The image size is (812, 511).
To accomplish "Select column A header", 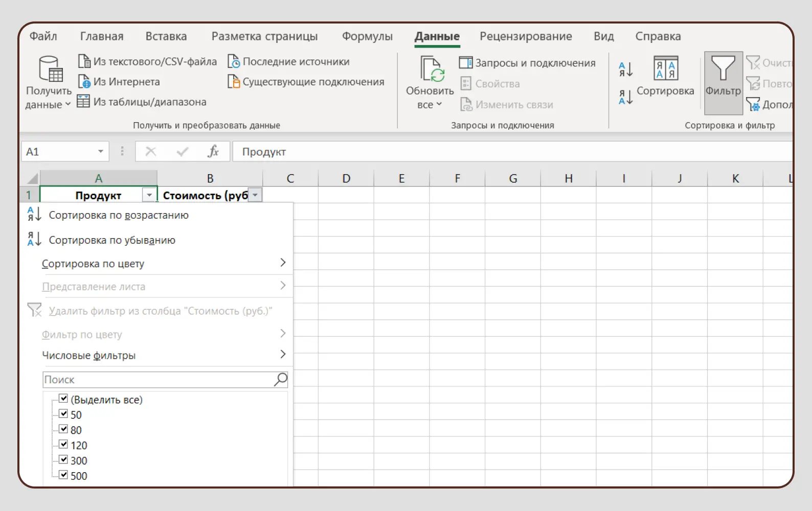I will [x=99, y=178].
